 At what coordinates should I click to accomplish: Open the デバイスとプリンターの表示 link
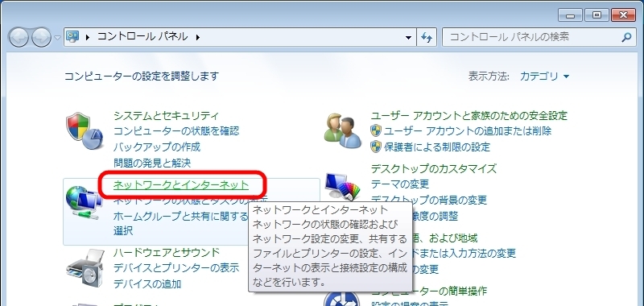tap(176, 268)
